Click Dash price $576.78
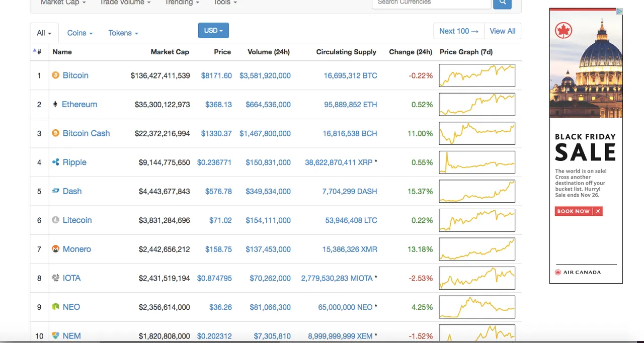Viewport: 644px width, 343px height. point(218,191)
